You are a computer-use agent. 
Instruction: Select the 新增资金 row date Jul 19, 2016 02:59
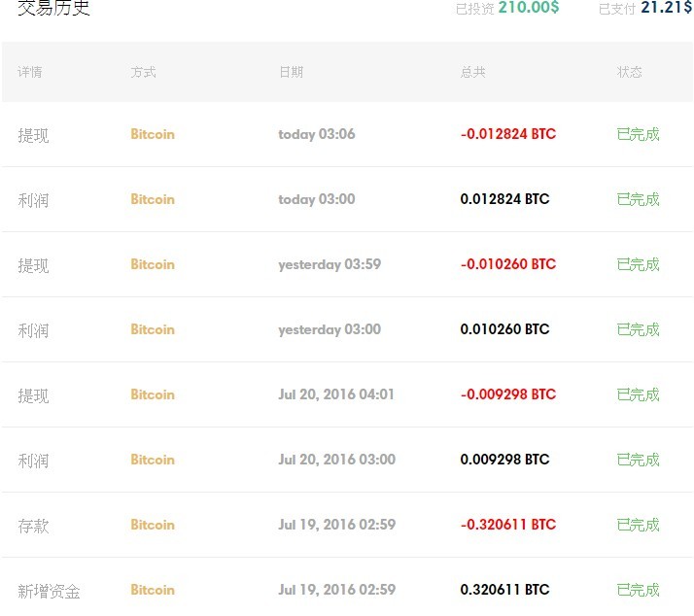(x=337, y=590)
